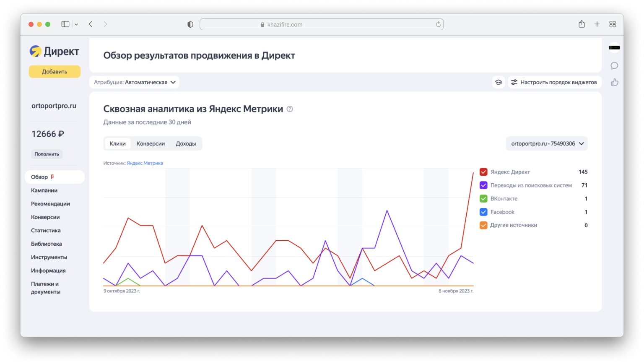Click Настроить порядок виджетов button
This screenshot has width=644, height=364.
point(555,82)
